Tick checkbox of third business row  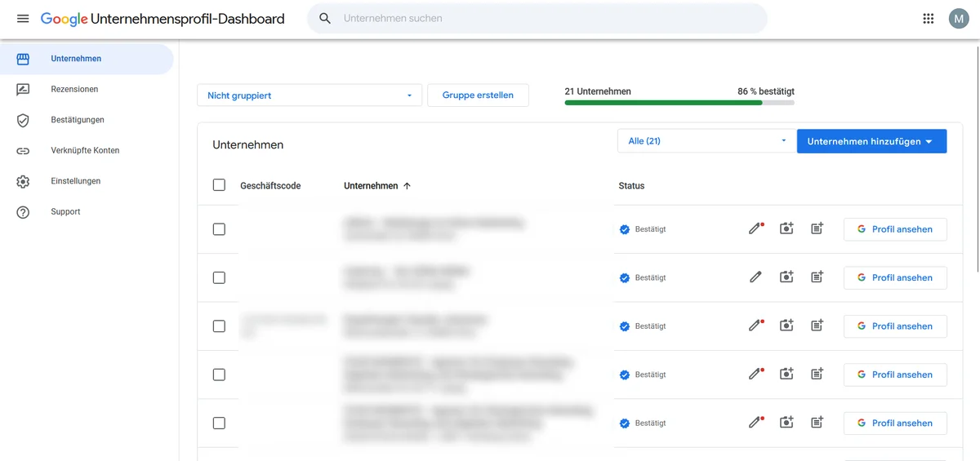pyautogui.click(x=219, y=326)
